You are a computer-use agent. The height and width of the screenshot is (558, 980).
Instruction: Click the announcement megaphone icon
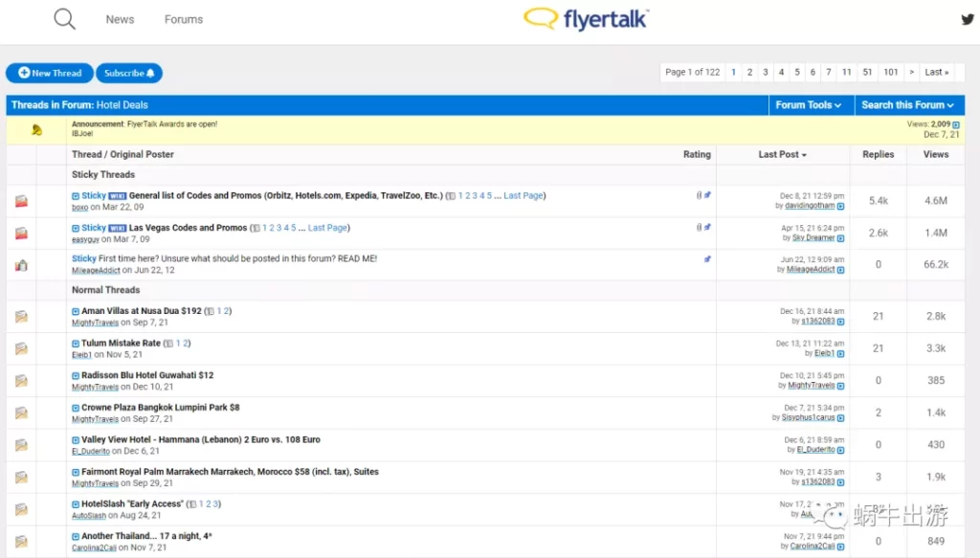click(36, 130)
